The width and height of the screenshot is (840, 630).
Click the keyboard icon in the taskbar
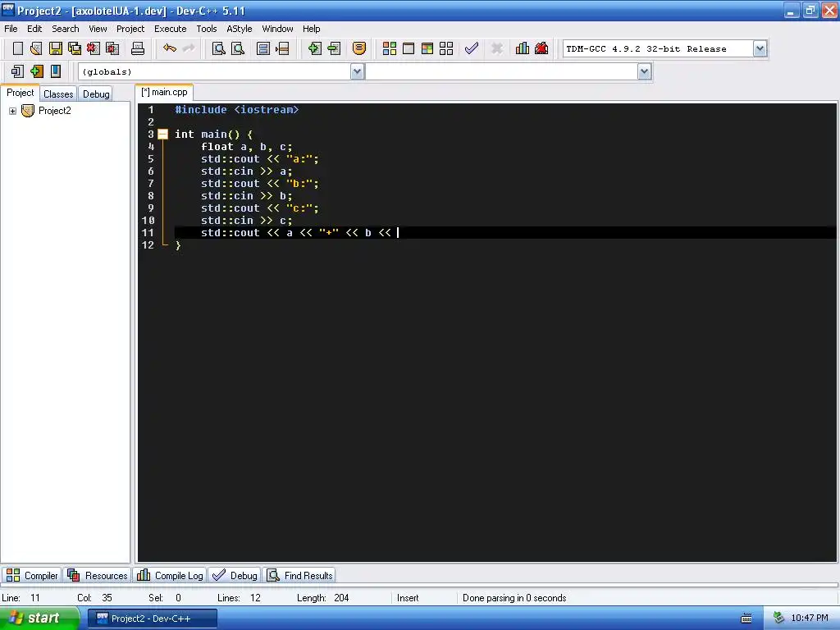746,619
